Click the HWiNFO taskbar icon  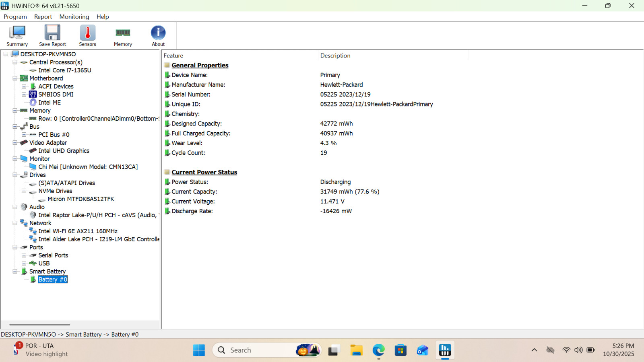tap(445, 350)
